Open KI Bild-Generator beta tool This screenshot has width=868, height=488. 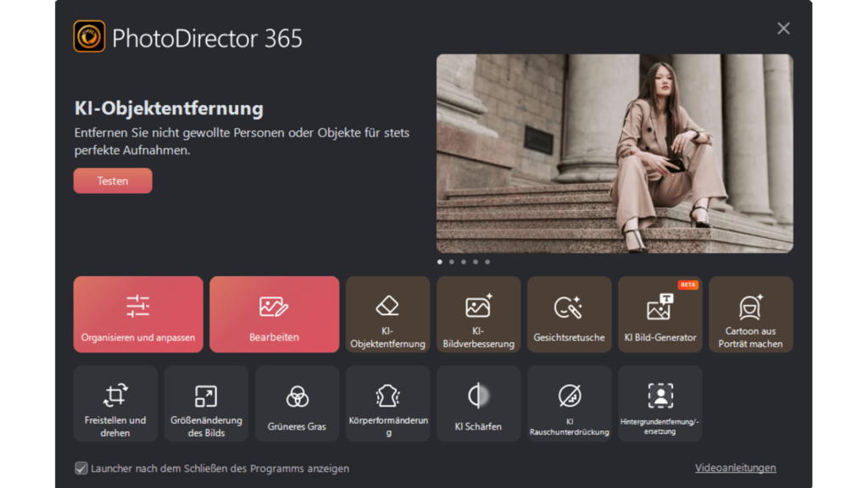pyautogui.click(x=659, y=314)
